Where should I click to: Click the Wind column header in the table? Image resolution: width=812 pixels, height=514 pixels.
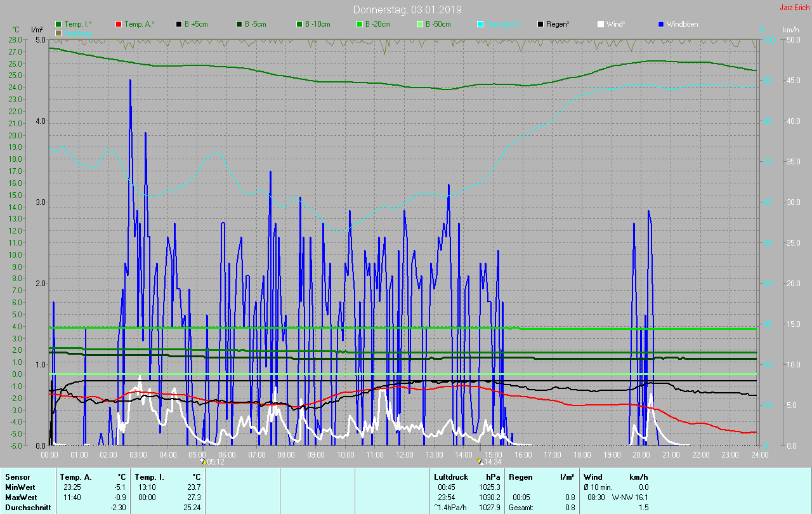tap(593, 477)
